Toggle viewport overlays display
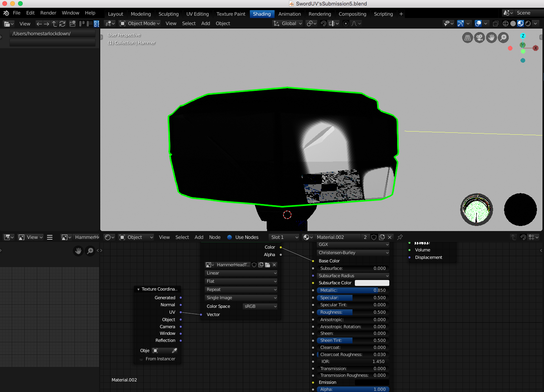The width and height of the screenshot is (544, 392). click(x=478, y=23)
